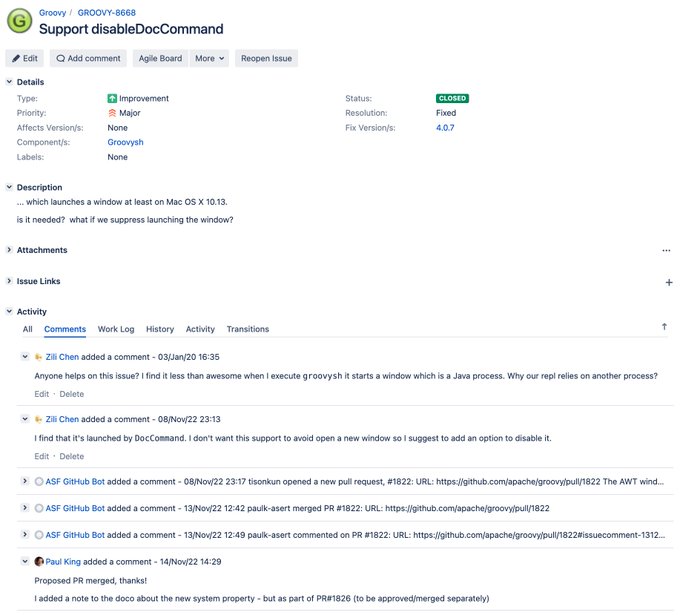
Task: Click Zili Chen's avatar on first comment
Action: 39,357
